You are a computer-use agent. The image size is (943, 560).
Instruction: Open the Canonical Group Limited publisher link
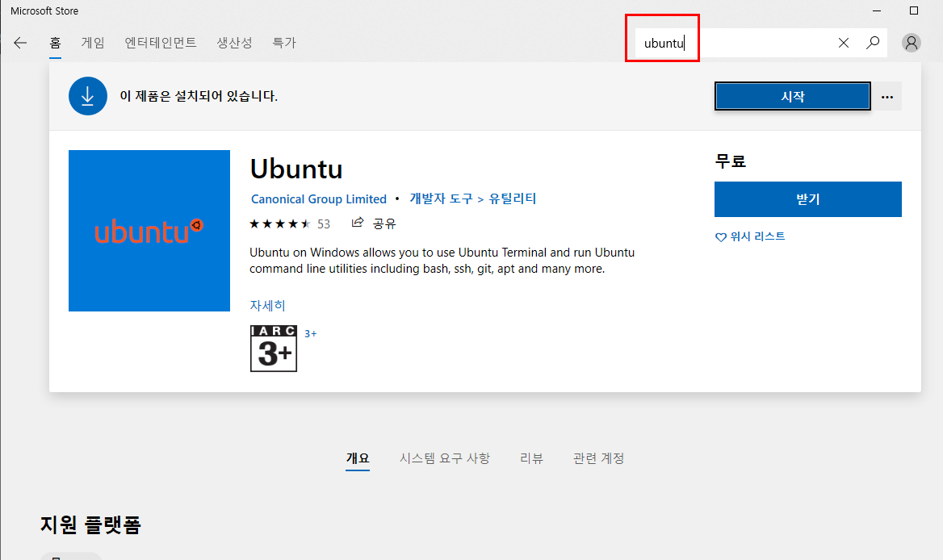319,199
